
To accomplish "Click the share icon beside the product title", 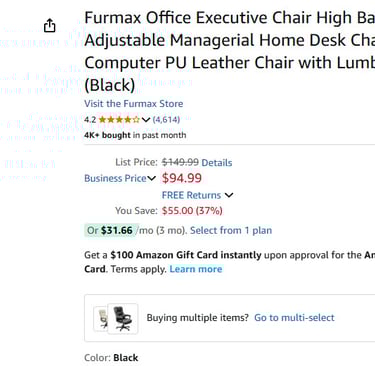I will point(50,26).
